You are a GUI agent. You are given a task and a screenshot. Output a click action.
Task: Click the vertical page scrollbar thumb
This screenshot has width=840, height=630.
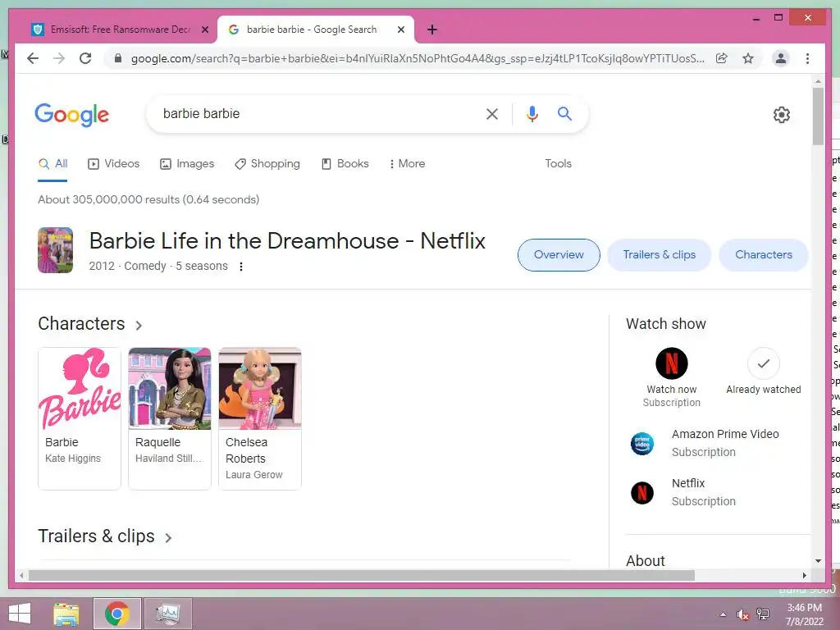(x=818, y=116)
